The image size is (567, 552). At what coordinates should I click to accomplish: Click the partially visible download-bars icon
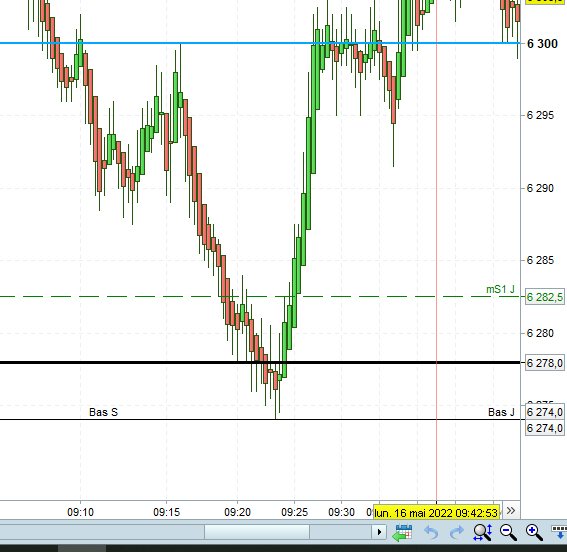[559, 532]
